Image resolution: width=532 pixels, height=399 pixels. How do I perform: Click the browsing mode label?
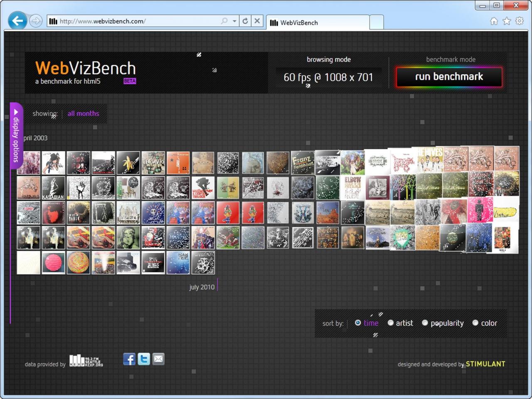pos(329,59)
